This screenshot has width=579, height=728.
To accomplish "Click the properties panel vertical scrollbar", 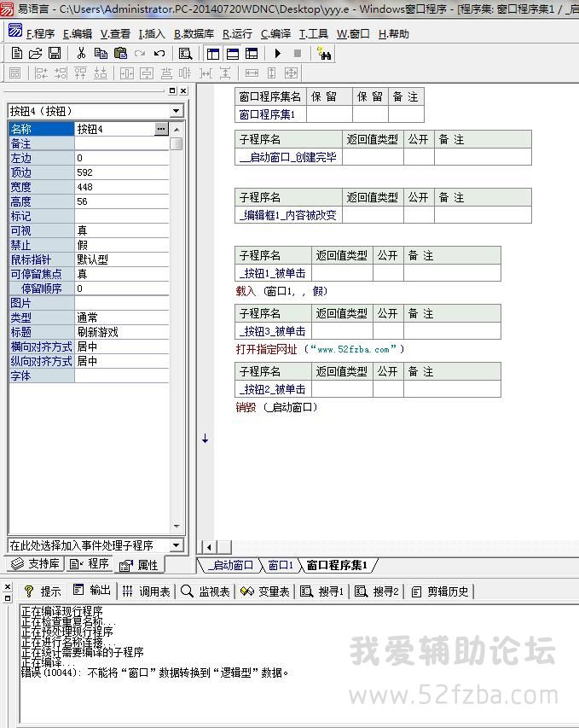I will point(177,341).
